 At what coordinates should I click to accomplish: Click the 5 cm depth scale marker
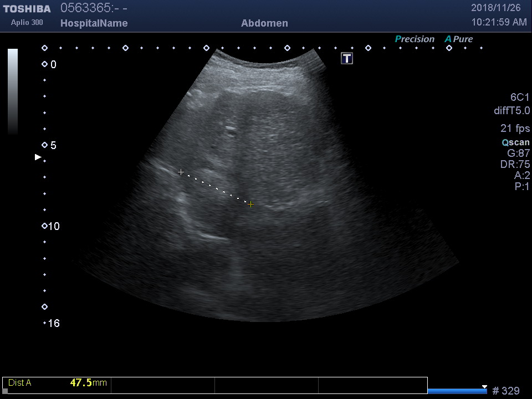pyautogui.click(x=45, y=145)
